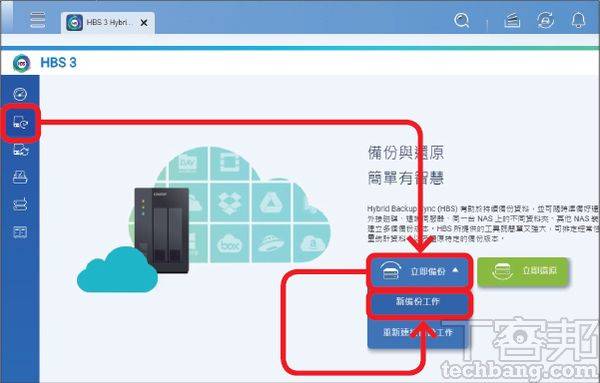Open the Storage Spaces sidebar icon
The image size is (600, 383).
pyautogui.click(x=20, y=204)
